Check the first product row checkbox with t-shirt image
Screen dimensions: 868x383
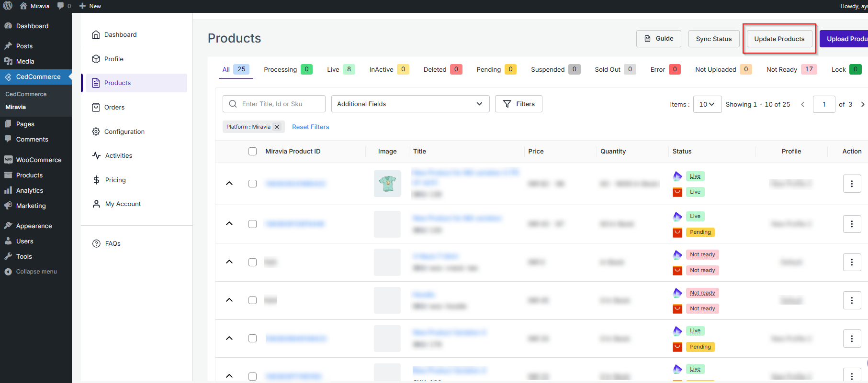(x=252, y=184)
